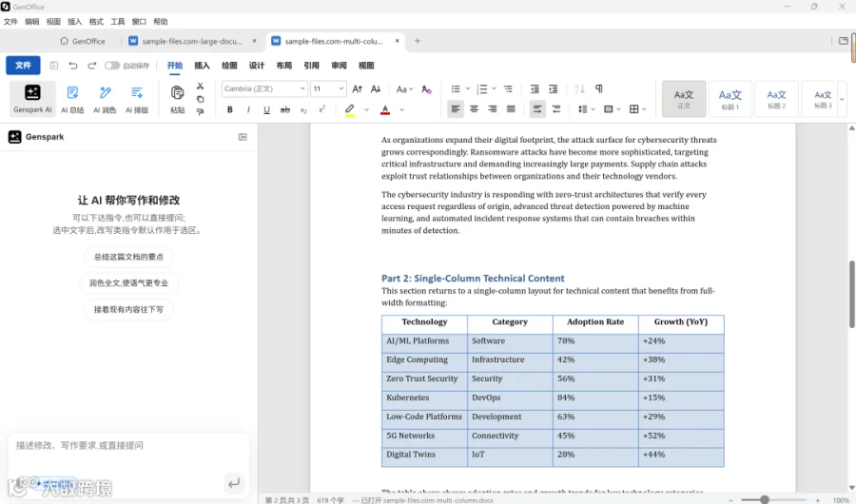Open the 格式 menu in menu bar
This screenshot has width=856, height=504.
tap(96, 22)
